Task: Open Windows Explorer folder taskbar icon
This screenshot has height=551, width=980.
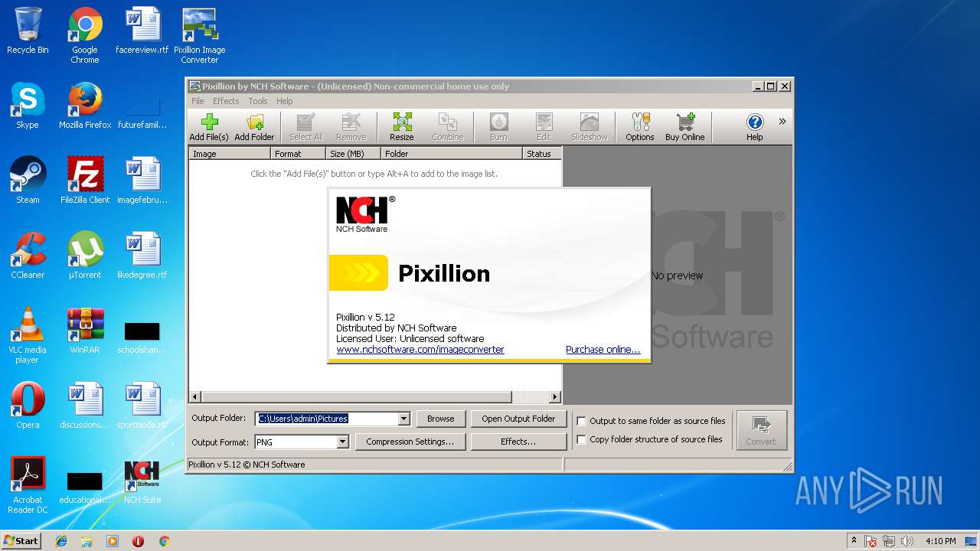Action: pos(87,541)
